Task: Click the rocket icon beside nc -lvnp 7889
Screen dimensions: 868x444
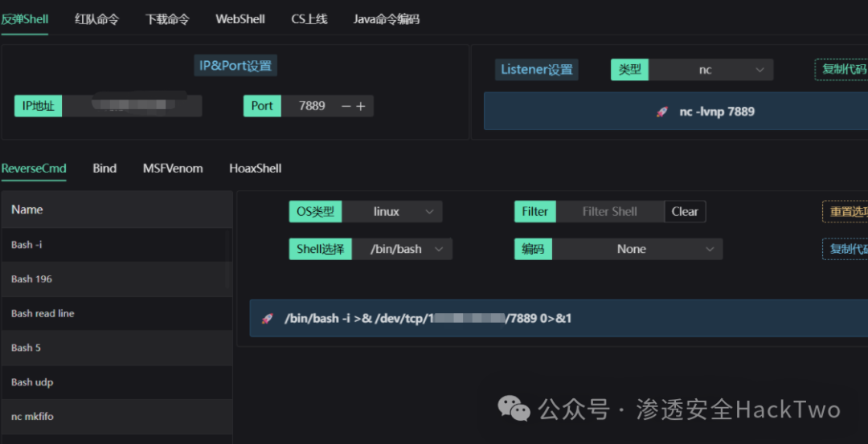Action: (662, 112)
